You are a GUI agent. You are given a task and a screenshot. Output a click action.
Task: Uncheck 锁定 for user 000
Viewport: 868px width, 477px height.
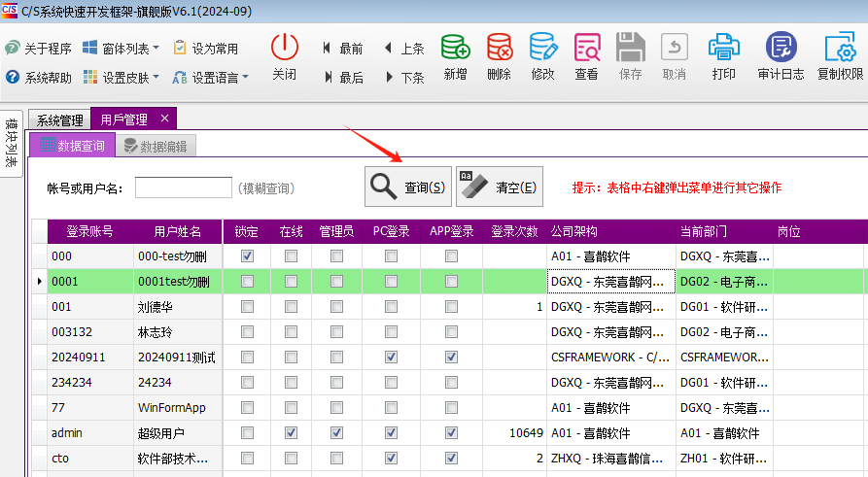(247, 256)
